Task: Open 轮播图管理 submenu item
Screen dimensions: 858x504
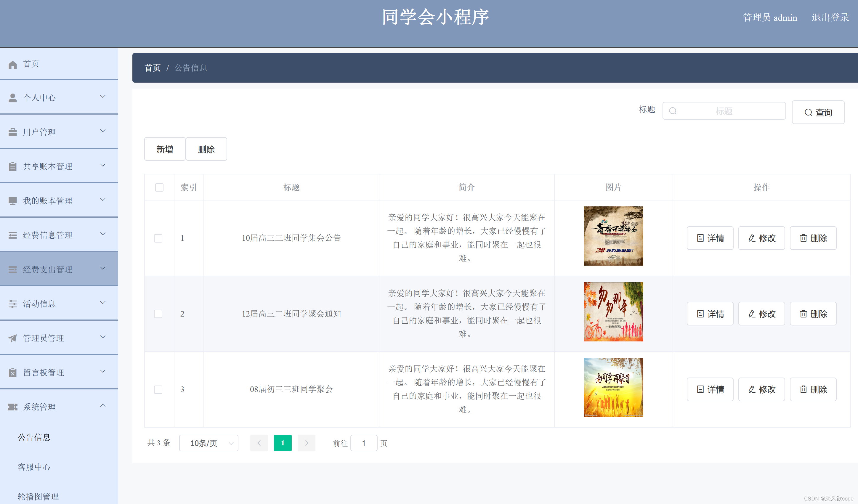Action: click(38, 497)
